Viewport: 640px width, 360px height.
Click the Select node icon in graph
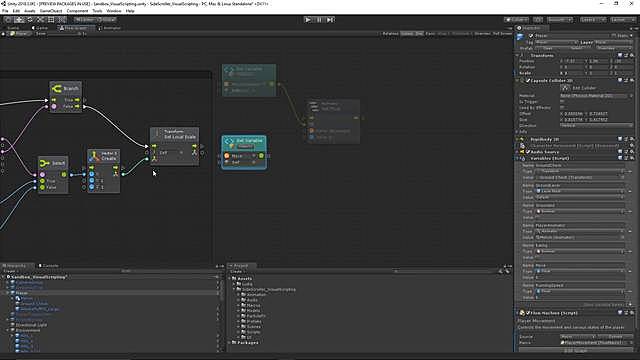[44, 163]
